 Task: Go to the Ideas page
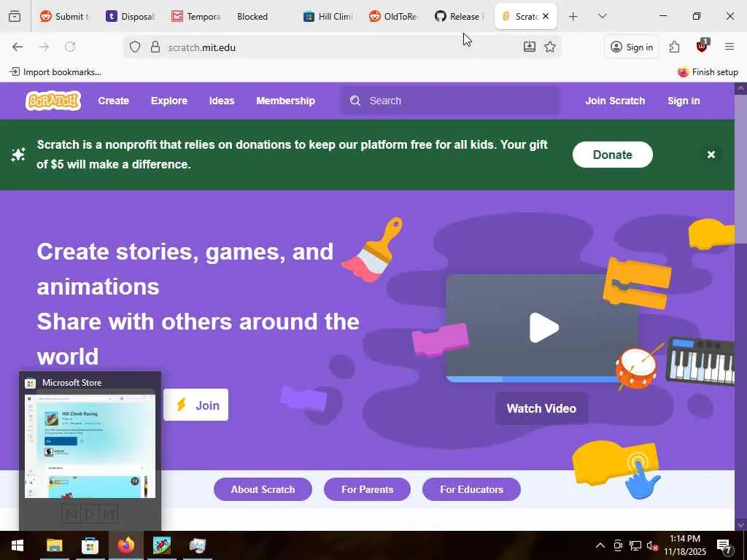point(222,101)
